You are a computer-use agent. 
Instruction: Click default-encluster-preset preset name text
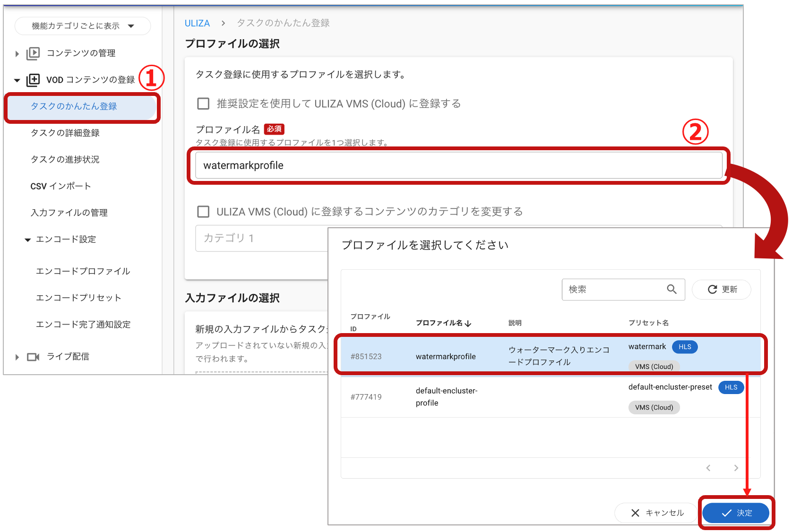tap(670, 387)
